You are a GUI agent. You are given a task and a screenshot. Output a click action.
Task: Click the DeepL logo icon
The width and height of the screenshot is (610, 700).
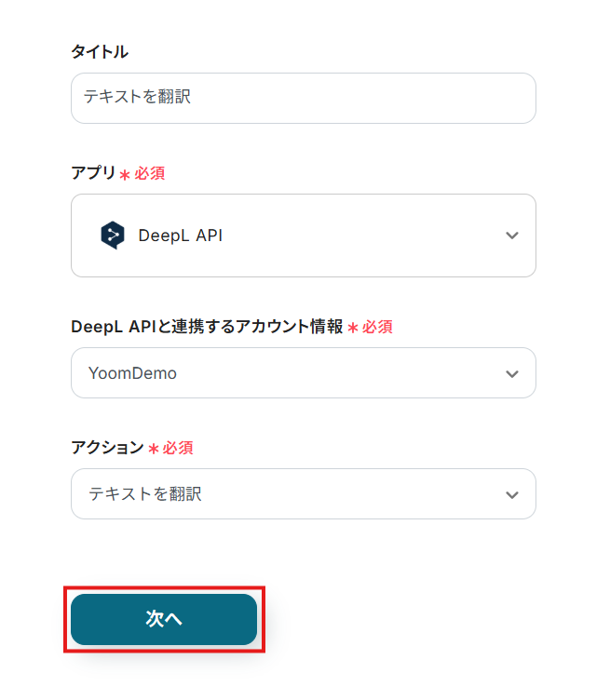pyautogui.click(x=112, y=236)
